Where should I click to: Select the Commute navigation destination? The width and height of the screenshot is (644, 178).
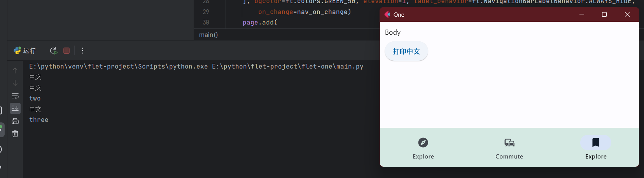tap(509, 148)
